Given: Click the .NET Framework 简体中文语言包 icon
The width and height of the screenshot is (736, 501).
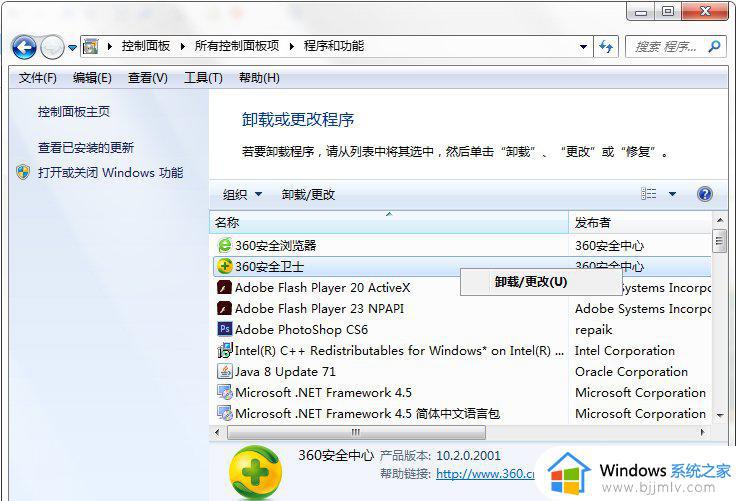Looking at the screenshot, I should pos(224,413).
